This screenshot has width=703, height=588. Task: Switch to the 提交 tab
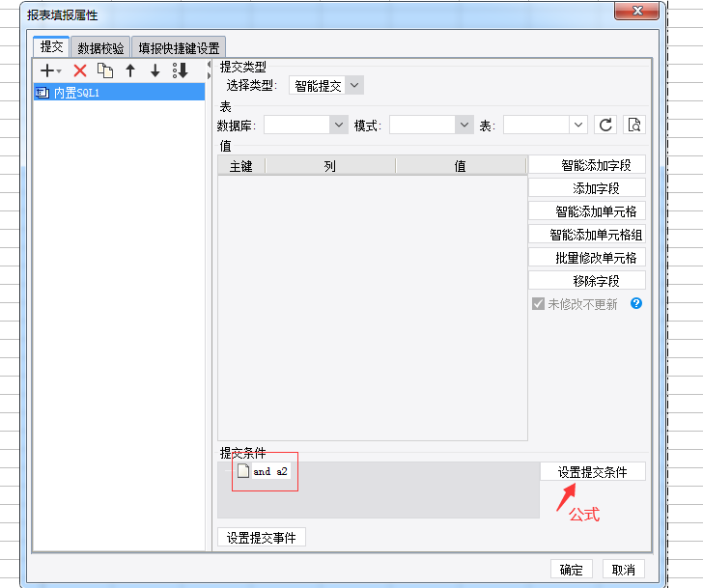pyautogui.click(x=51, y=46)
